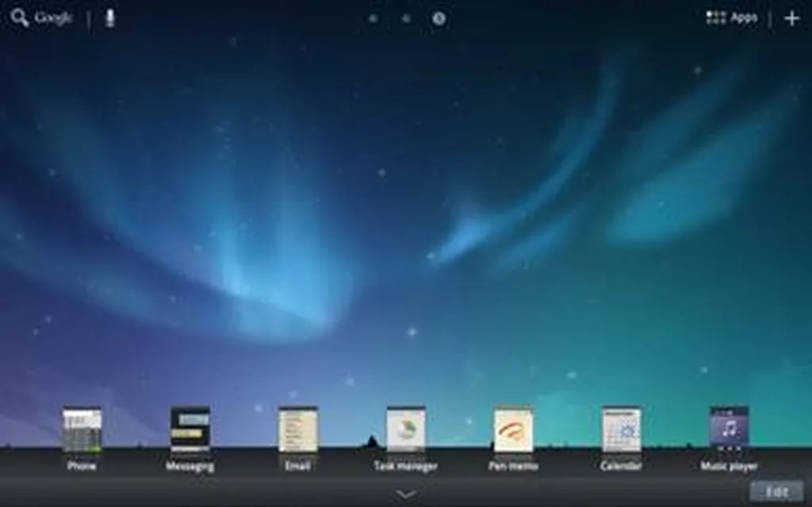This screenshot has height=507, width=812.
Task: Launch the Messaging mini app icon
Action: (190, 429)
